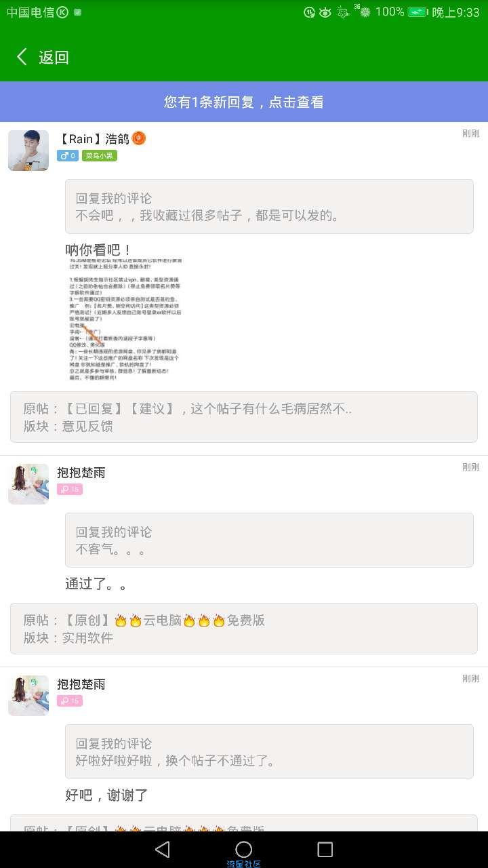
Task: Tap the Android recent apps square
Action: (325, 849)
